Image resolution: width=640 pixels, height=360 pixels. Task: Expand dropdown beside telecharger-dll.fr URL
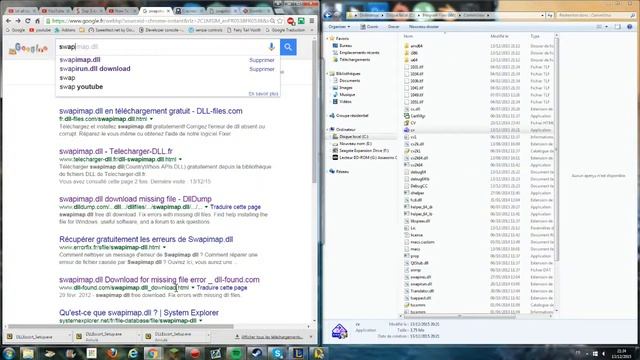click(180, 159)
